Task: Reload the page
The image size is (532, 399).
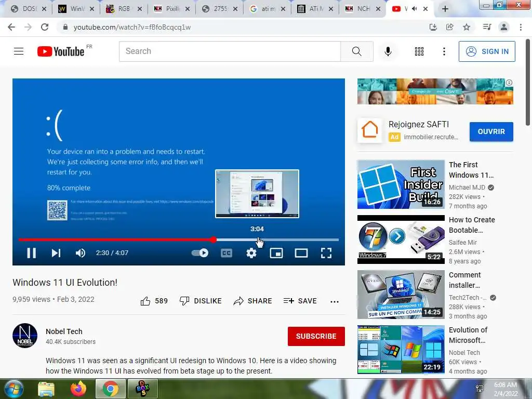Action: pos(45,27)
